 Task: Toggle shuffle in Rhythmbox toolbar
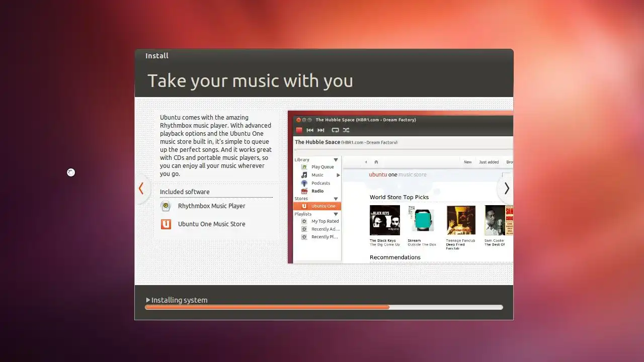pyautogui.click(x=346, y=130)
